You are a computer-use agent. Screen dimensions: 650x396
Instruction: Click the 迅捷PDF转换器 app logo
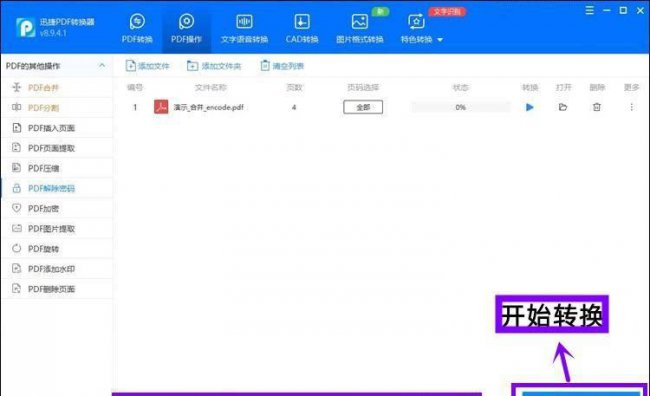[x=25, y=27]
